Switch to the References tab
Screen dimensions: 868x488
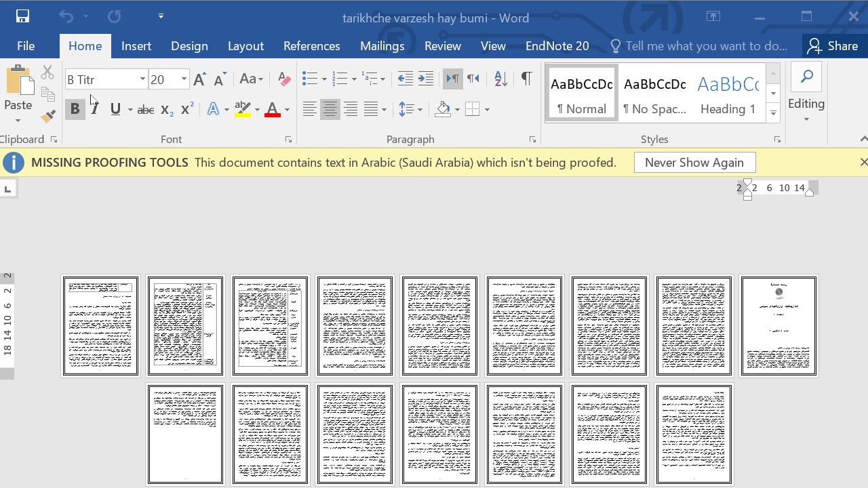click(312, 46)
